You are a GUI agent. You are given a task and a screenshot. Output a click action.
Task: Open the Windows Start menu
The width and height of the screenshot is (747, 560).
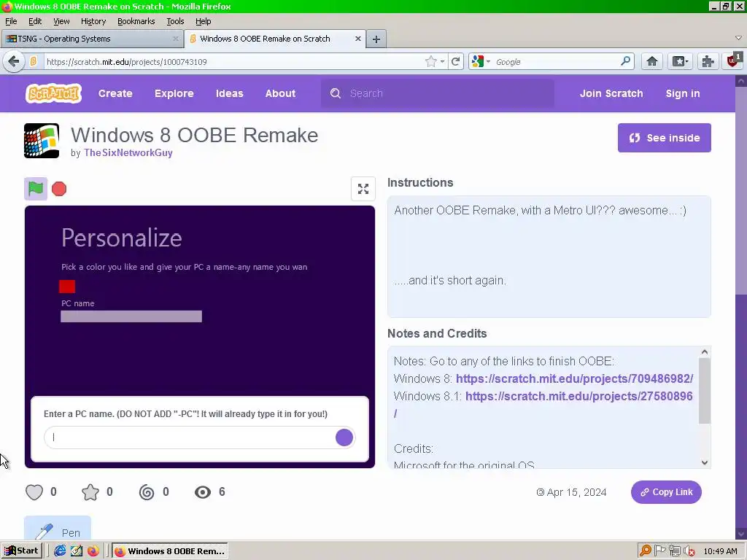pyautogui.click(x=21, y=551)
